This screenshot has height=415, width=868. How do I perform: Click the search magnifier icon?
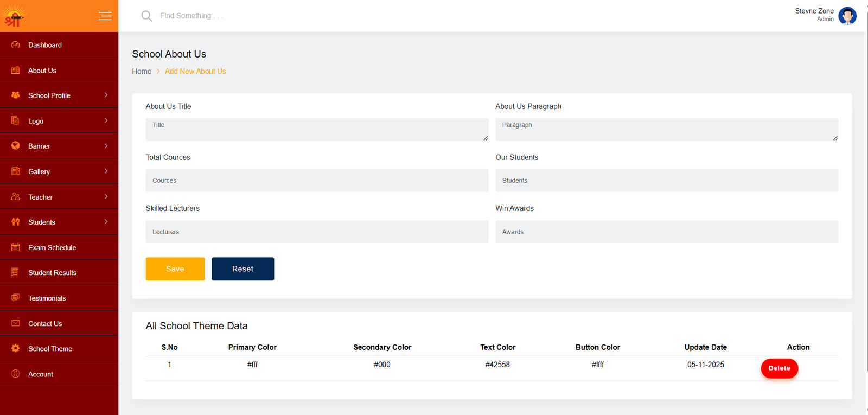pos(146,16)
